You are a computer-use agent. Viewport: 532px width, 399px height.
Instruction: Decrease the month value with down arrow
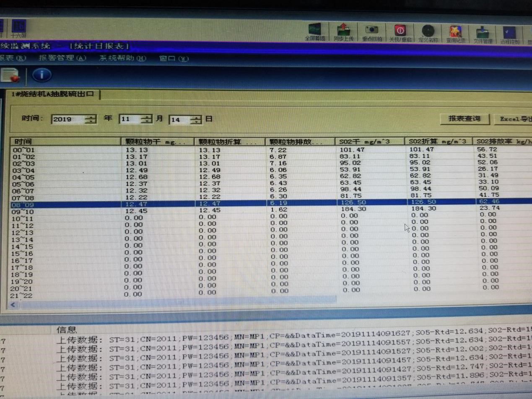[x=145, y=122]
